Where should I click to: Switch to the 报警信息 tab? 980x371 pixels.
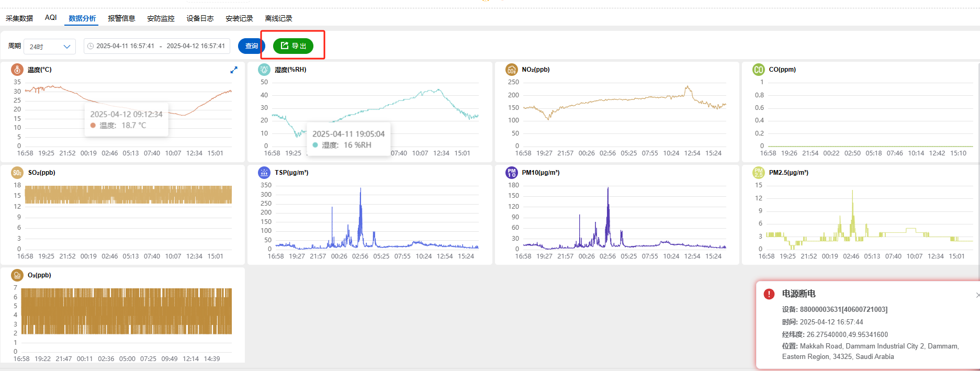tap(121, 18)
